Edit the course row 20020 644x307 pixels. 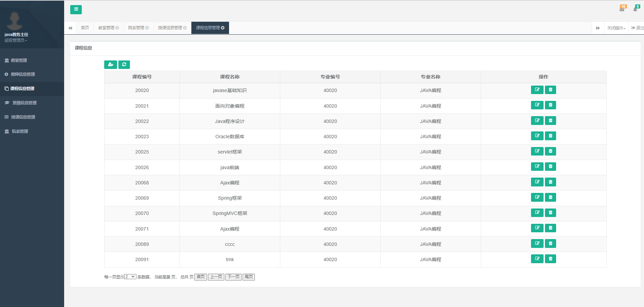click(537, 90)
